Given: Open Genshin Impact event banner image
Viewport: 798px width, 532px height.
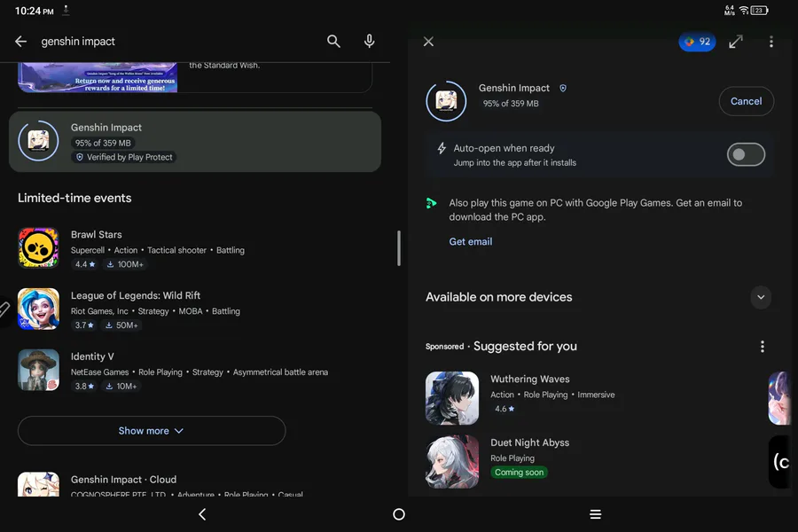Looking at the screenshot, I should (98, 77).
